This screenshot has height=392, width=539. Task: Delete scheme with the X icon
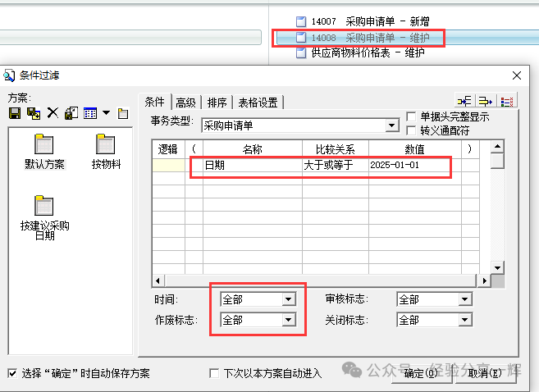[x=52, y=113]
